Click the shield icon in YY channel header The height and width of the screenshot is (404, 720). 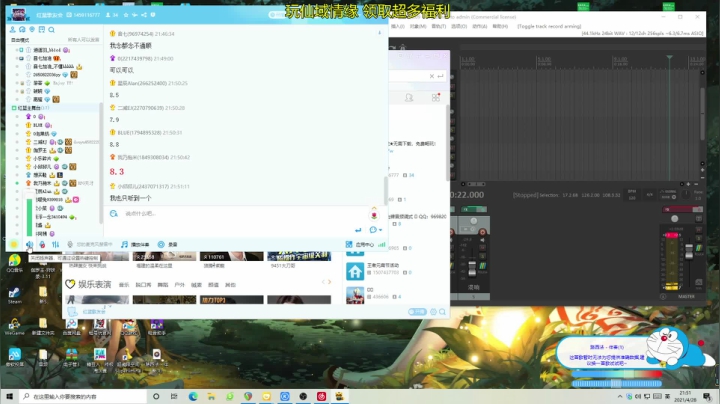click(153, 15)
